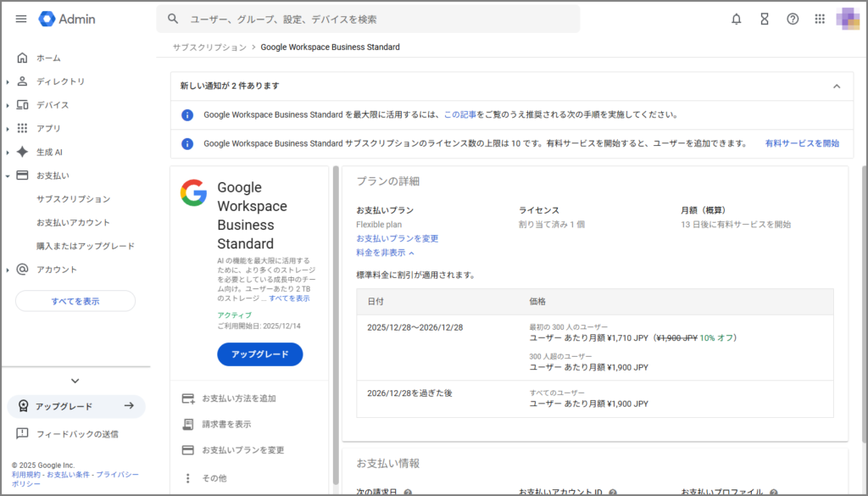Viewport: 868px width, 496px height.
Task: Open the Google apps grid launcher
Action: click(x=820, y=19)
